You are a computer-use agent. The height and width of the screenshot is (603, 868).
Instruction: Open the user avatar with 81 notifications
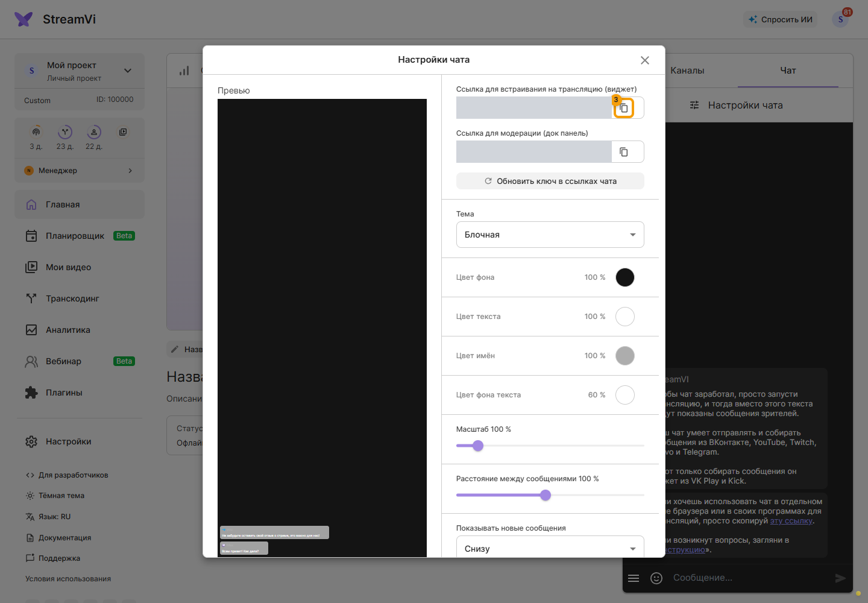[840, 19]
